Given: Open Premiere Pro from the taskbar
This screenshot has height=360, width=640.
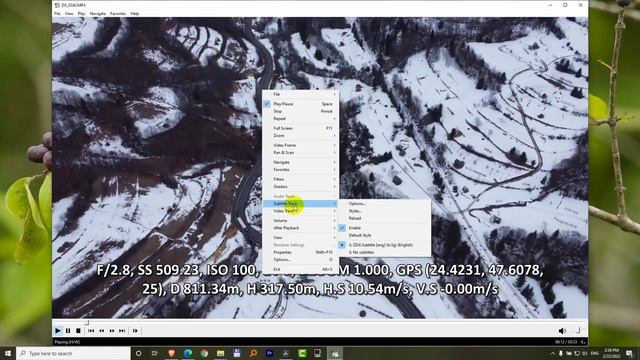Looking at the screenshot, I should point(269,353).
